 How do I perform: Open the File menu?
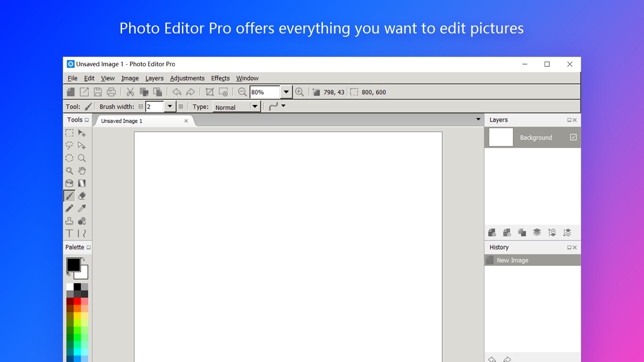[x=73, y=78]
